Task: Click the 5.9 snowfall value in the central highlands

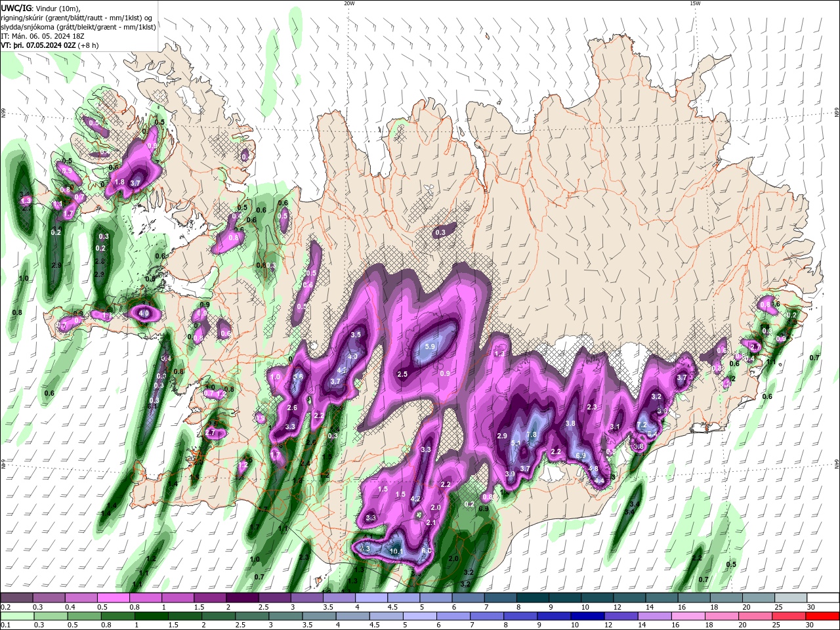Action: click(x=430, y=346)
